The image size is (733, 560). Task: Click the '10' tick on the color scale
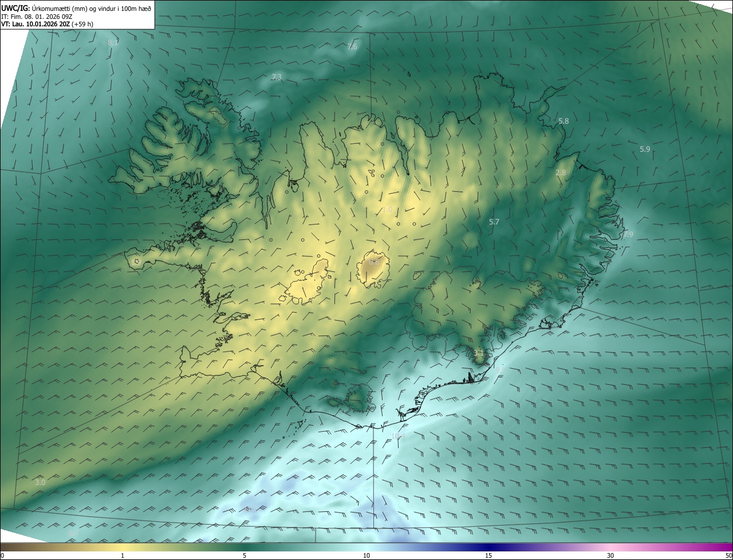tap(366, 555)
